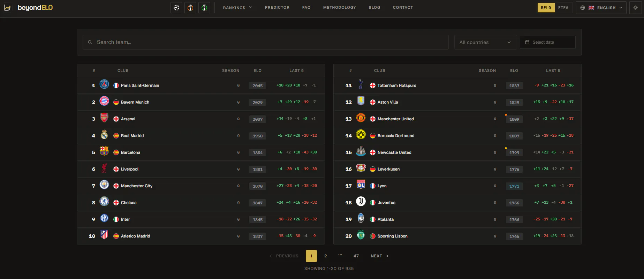
Task: Go to the Methodology page
Action: (340, 7)
